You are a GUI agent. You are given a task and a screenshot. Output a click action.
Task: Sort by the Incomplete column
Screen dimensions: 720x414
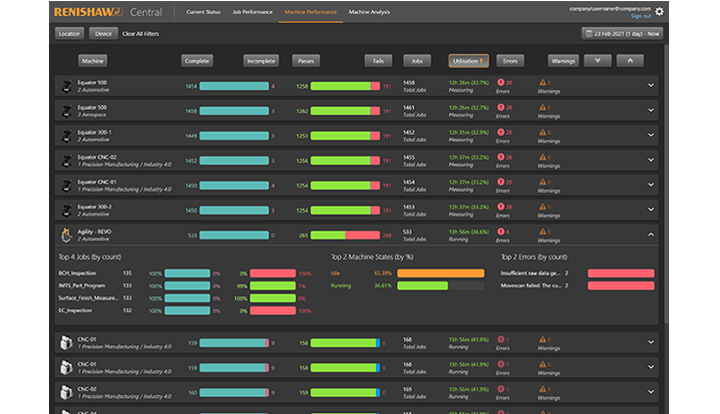pos(261,61)
